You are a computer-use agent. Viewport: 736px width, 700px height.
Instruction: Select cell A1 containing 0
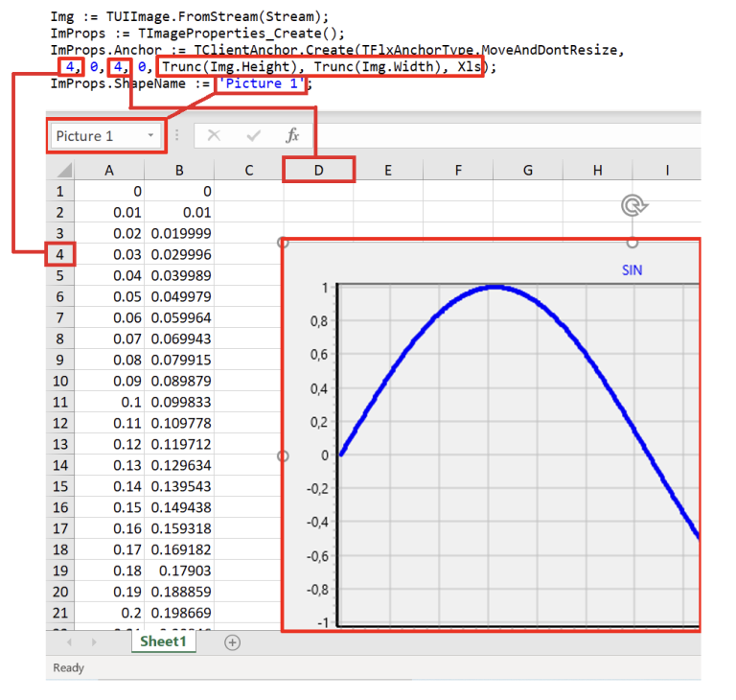(109, 191)
